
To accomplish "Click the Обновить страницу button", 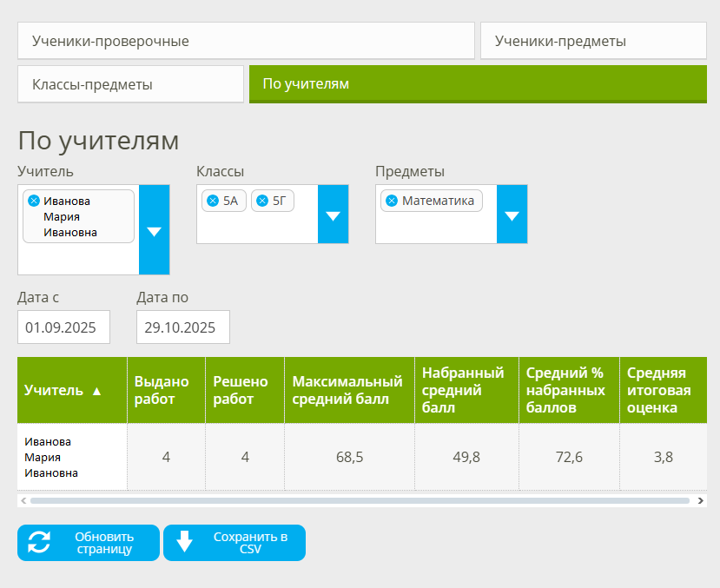I will click(x=87, y=542).
